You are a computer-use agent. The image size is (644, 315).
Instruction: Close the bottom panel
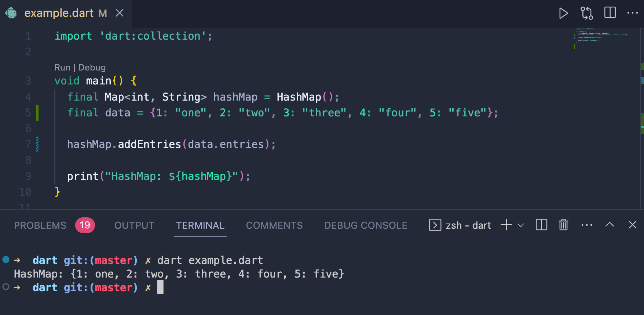[633, 225]
